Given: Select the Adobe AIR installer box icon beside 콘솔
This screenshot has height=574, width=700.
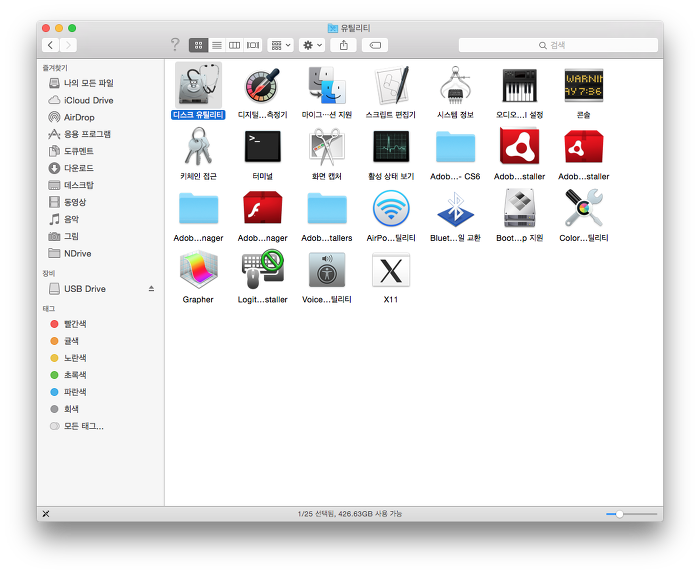Looking at the screenshot, I should (583, 146).
